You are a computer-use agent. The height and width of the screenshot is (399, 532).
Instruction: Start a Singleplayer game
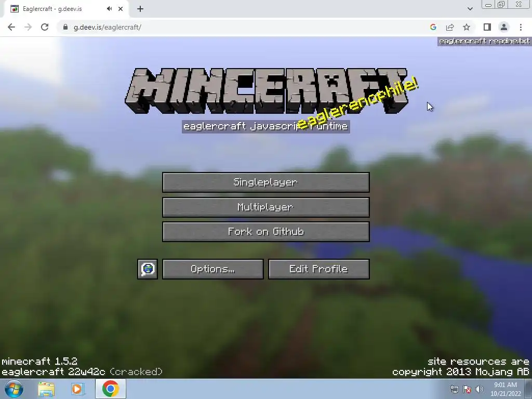point(266,182)
